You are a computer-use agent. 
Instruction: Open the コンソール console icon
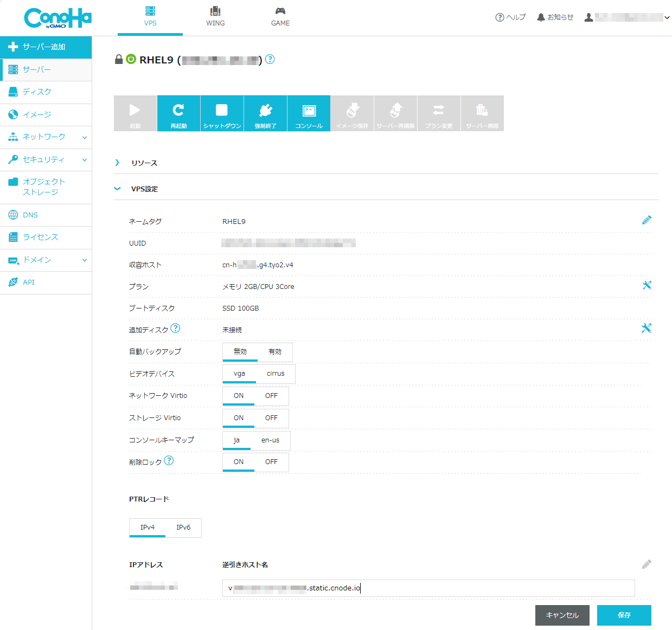309,113
